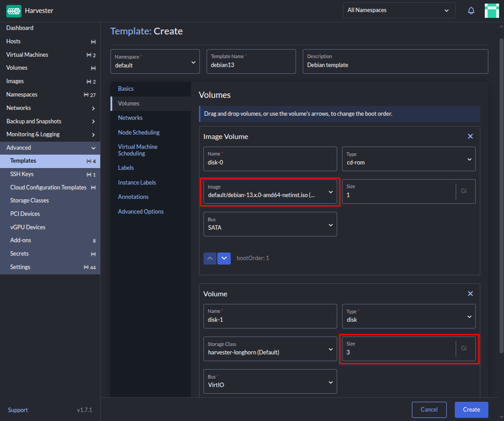Remove the Image Volume with X

470,136
